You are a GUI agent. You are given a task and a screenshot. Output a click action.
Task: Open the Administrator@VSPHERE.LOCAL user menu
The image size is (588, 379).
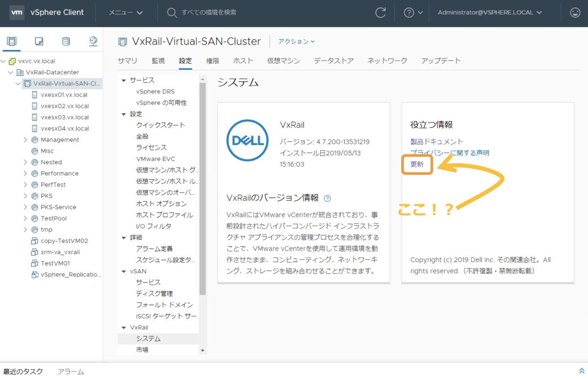(490, 13)
